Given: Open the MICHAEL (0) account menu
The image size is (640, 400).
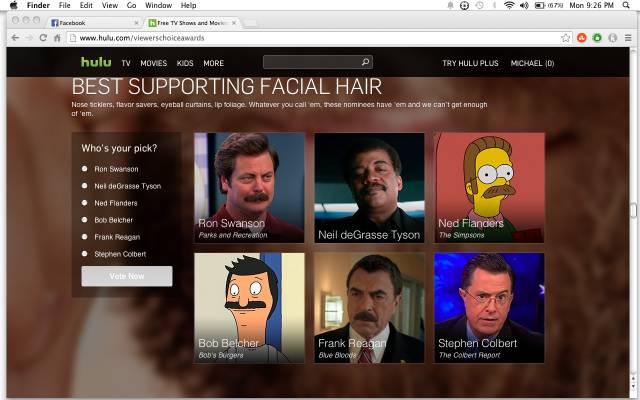Looking at the screenshot, I should [532, 63].
